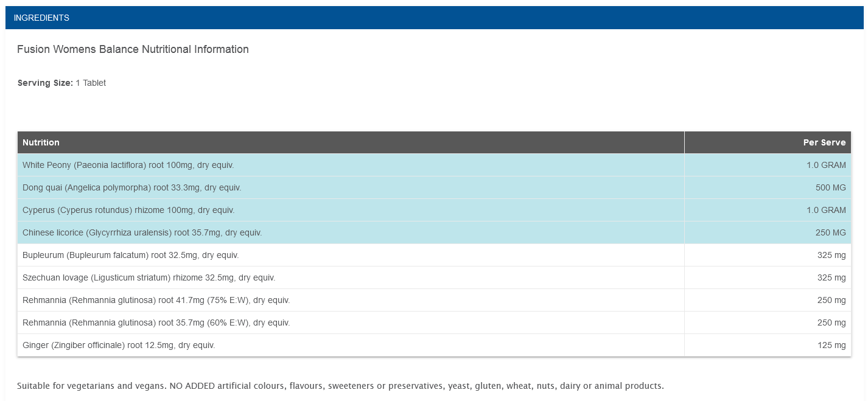Screen dimensions: 868x401
Task: Click the "500 MG" value for Dong quai
Action: pyautogui.click(x=831, y=187)
